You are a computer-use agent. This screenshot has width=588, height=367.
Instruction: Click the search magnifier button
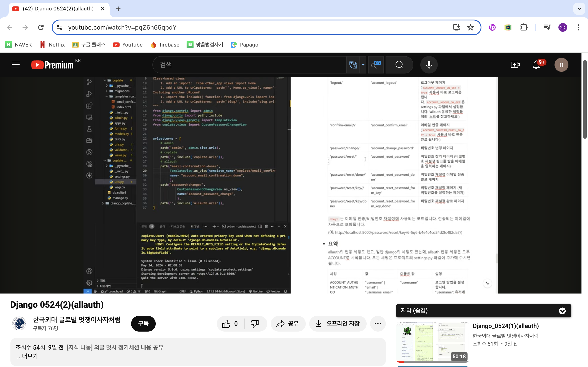point(399,65)
